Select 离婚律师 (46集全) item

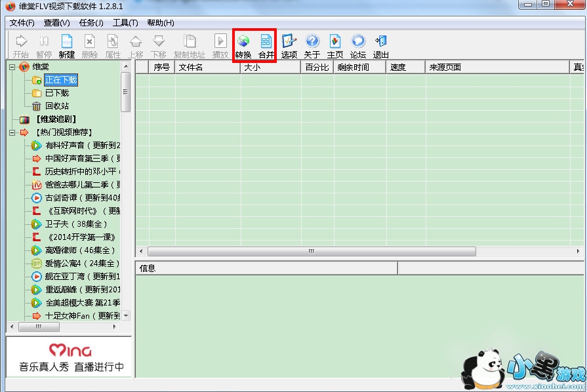point(80,250)
